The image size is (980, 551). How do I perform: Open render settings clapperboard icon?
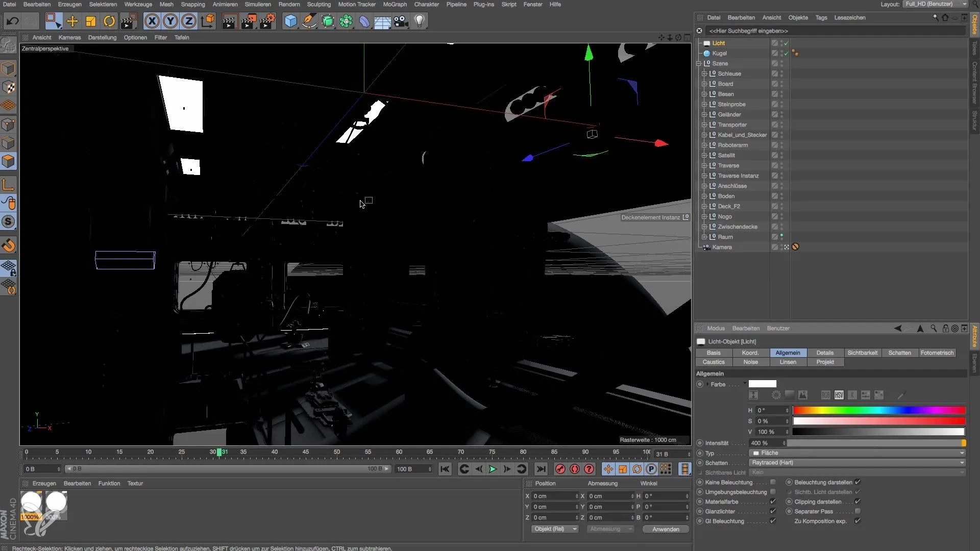(267, 21)
